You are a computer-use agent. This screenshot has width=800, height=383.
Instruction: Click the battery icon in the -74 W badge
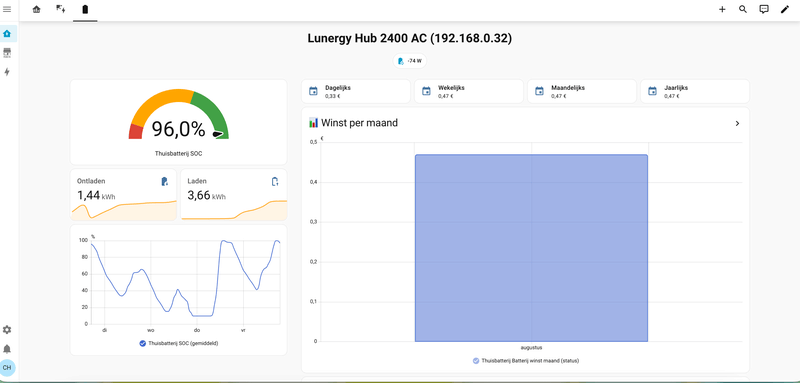pos(401,61)
